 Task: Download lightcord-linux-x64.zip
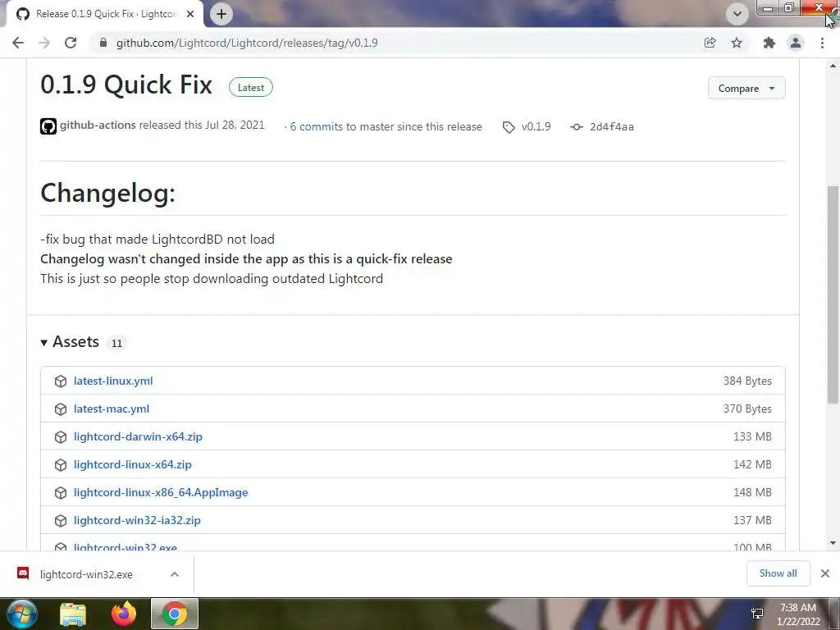pyautogui.click(x=133, y=464)
